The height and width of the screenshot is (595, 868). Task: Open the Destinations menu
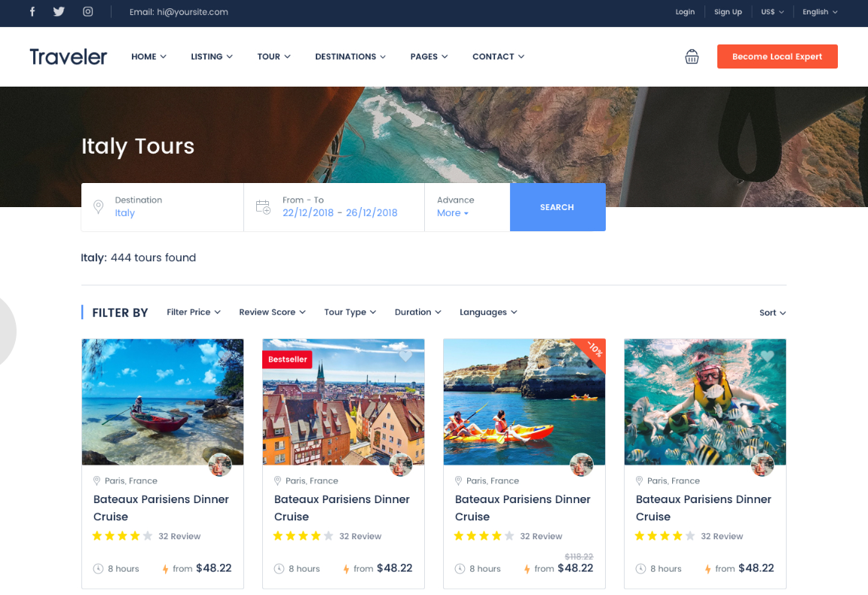[x=350, y=56]
